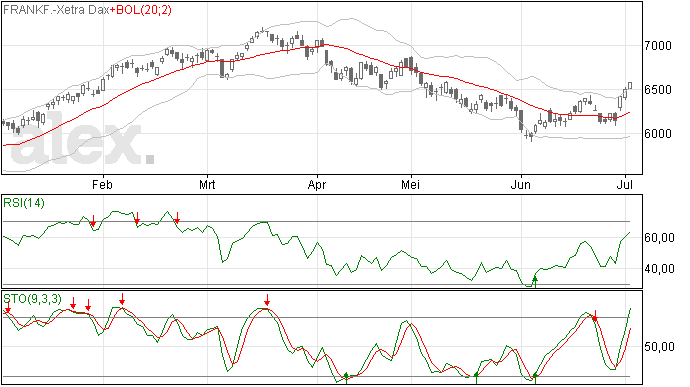Click the last candlestick near 6500 in July
Screen dimensions: 690x387
point(630,85)
